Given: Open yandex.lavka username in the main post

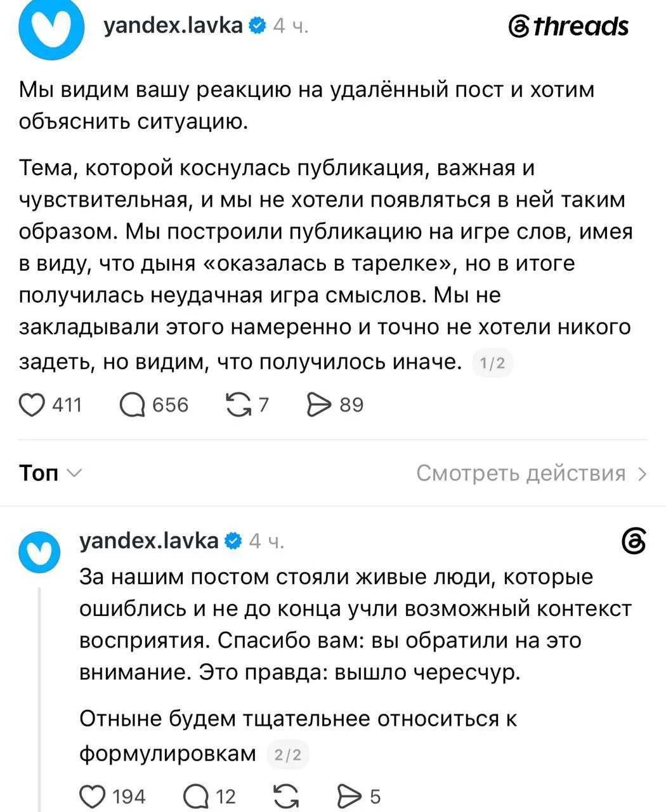Looking at the screenshot, I should click(173, 25).
